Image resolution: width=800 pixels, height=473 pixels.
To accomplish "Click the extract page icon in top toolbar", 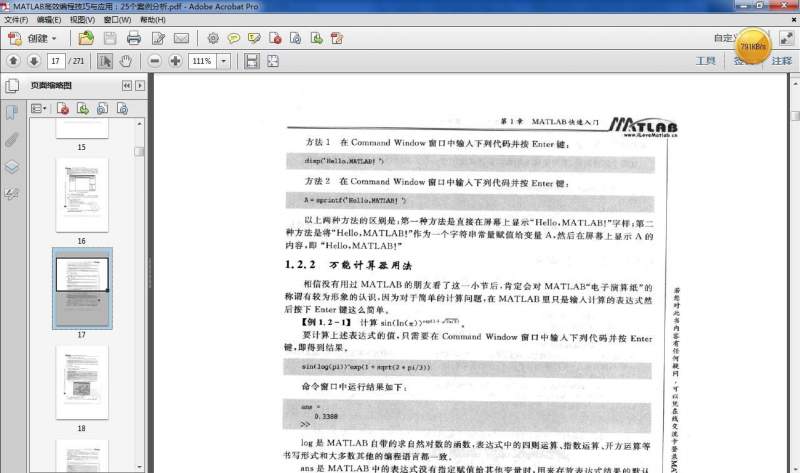I will point(316,38).
